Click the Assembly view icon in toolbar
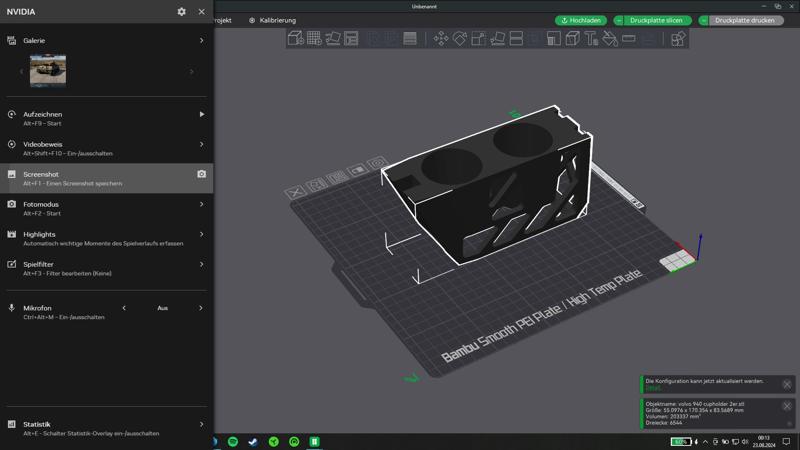Image resolution: width=800 pixels, height=450 pixels. [678, 39]
